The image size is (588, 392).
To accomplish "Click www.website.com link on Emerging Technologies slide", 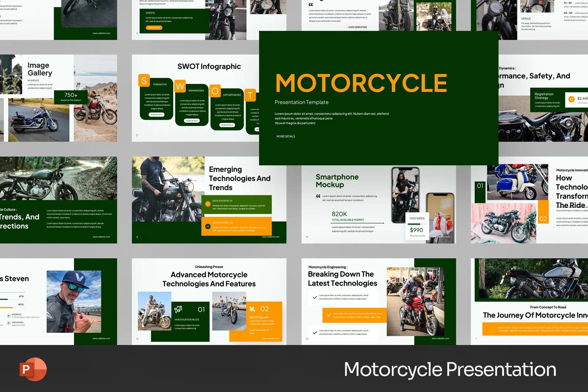I will [x=270, y=237].
